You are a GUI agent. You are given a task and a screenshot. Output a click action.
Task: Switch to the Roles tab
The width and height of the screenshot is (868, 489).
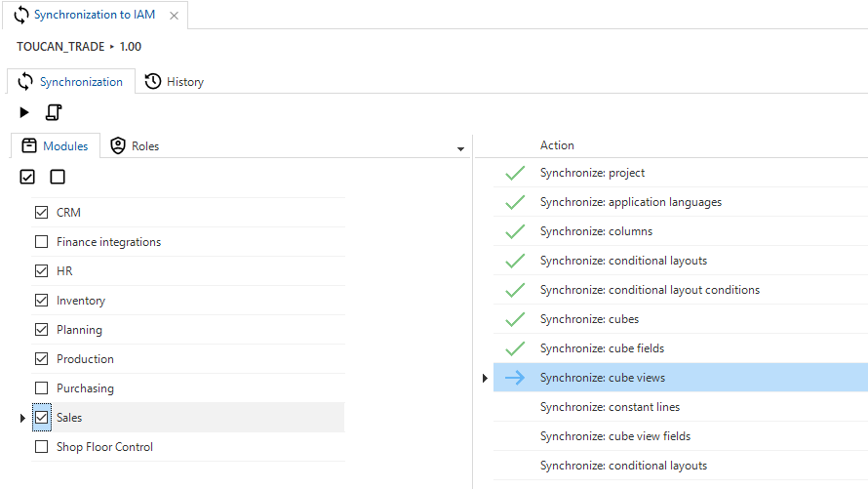click(x=135, y=145)
